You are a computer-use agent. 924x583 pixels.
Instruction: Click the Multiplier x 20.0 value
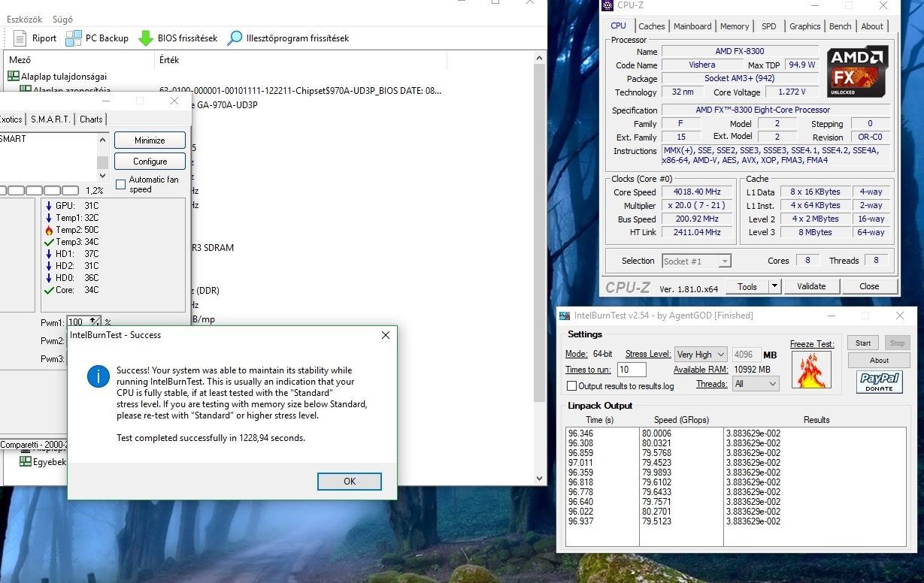point(698,206)
